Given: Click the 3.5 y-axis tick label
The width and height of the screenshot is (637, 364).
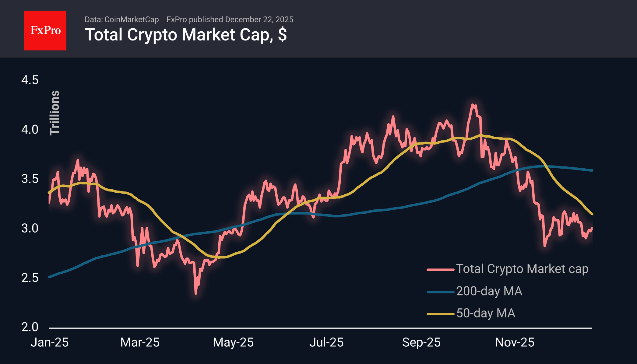Looking at the screenshot, I should coord(30,179).
